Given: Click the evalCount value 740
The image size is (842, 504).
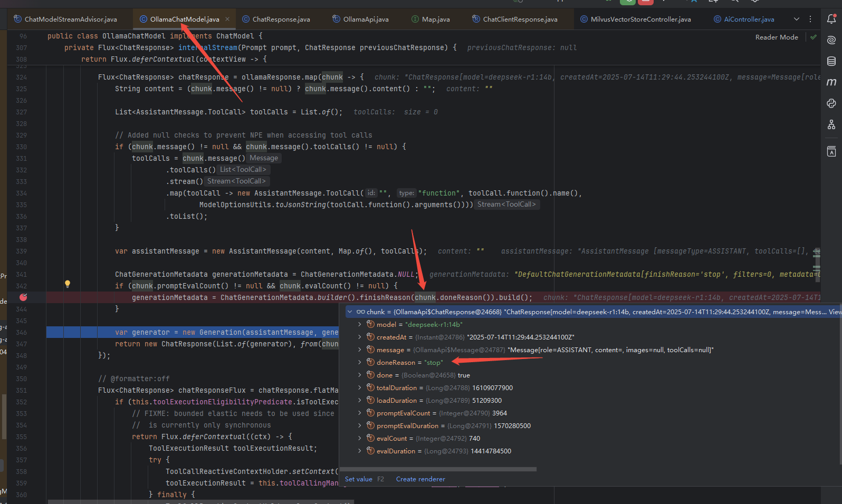Looking at the screenshot, I should 474,439.
